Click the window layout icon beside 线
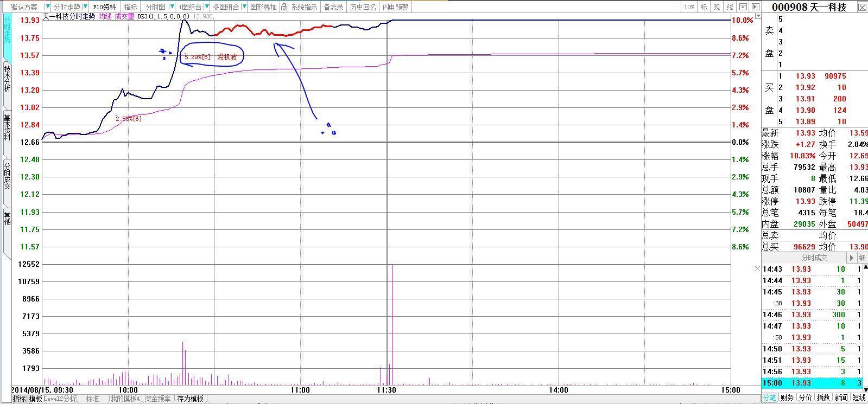This screenshot has height=404, width=868. [x=743, y=7]
